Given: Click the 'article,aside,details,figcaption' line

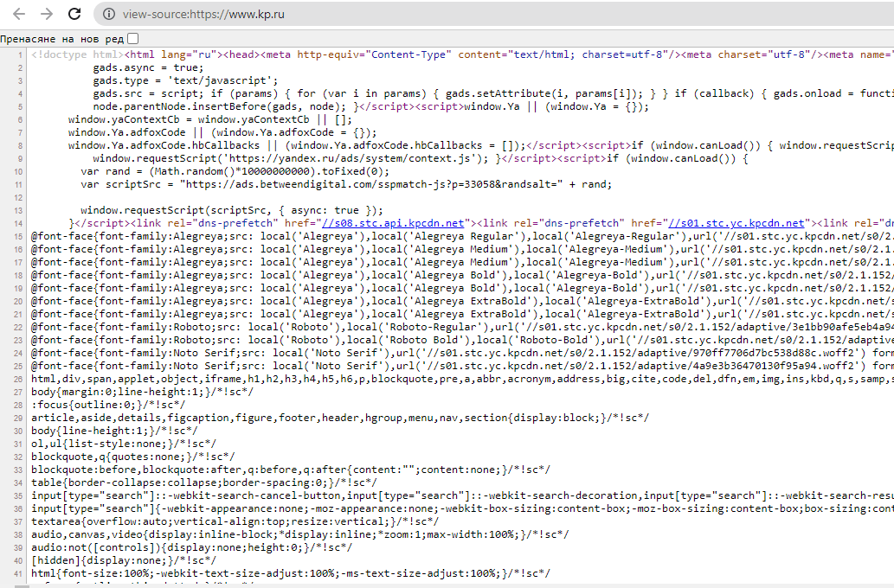Looking at the screenshot, I should click(x=340, y=419).
